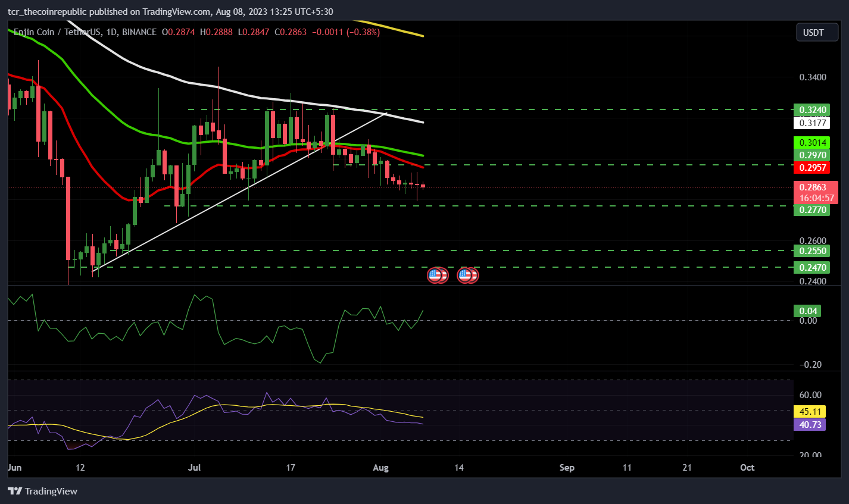Click the red 0.2957 moving average label
This screenshot has height=504, width=849.
point(811,168)
